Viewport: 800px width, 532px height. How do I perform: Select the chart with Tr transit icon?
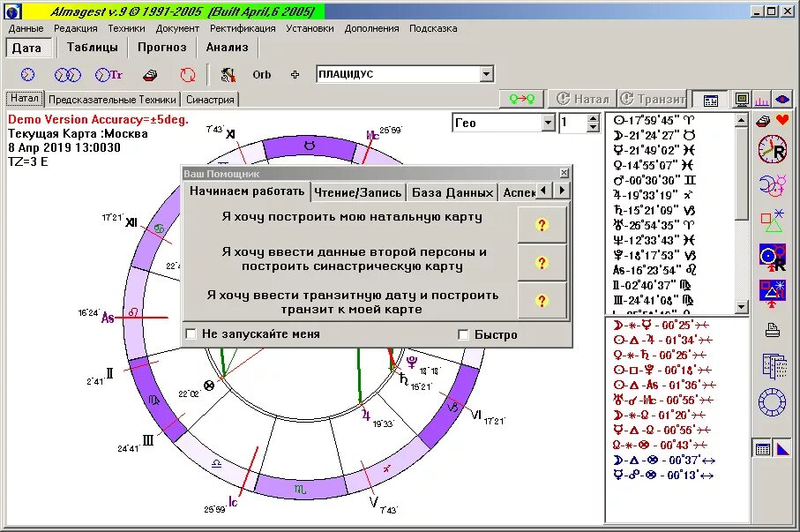[108, 75]
